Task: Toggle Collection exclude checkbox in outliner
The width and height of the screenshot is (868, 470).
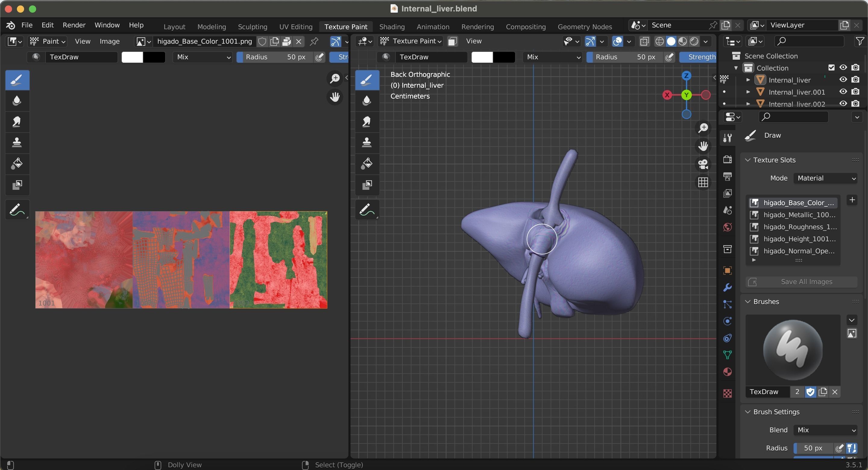Action: pyautogui.click(x=831, y=68)
